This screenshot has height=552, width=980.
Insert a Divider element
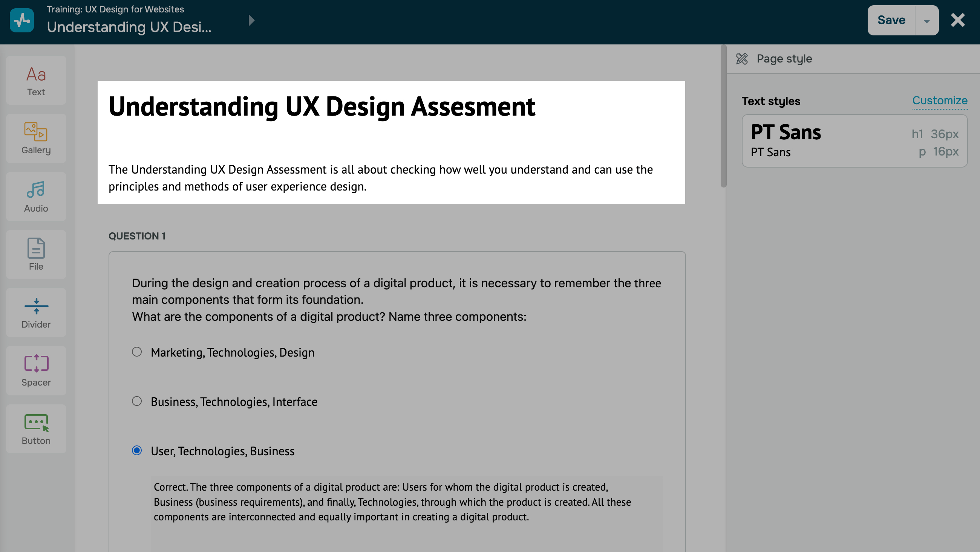(x=36, y=313)
